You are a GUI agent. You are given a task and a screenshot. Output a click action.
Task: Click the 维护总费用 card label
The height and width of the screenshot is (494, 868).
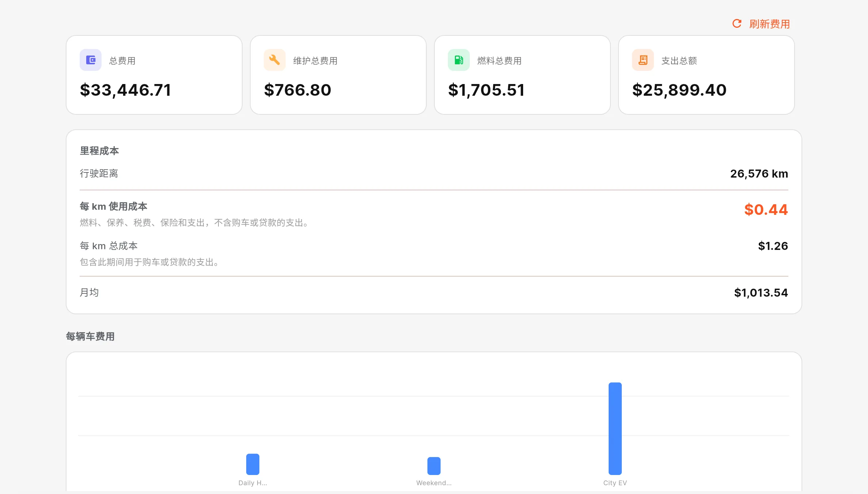(x=315, y=61)
